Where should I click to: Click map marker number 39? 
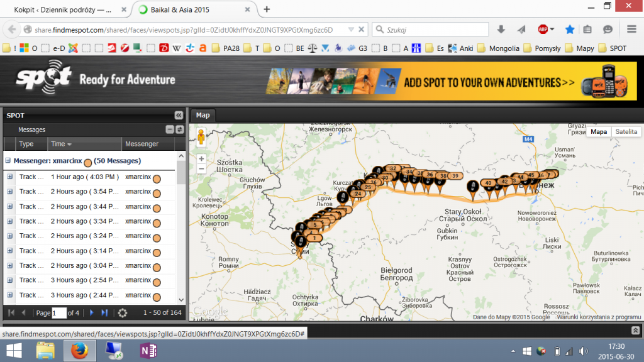point(455,176)
